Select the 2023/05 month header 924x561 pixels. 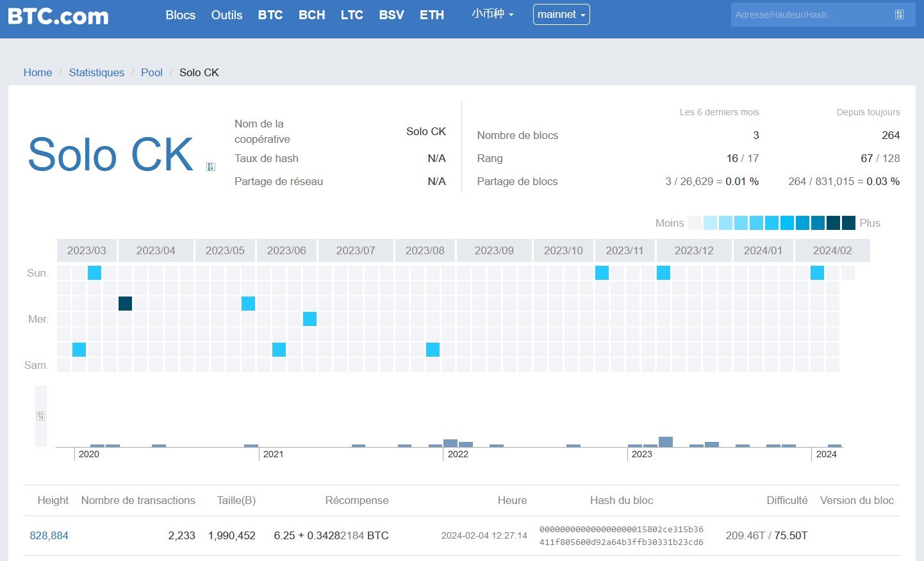coord(225,250)
